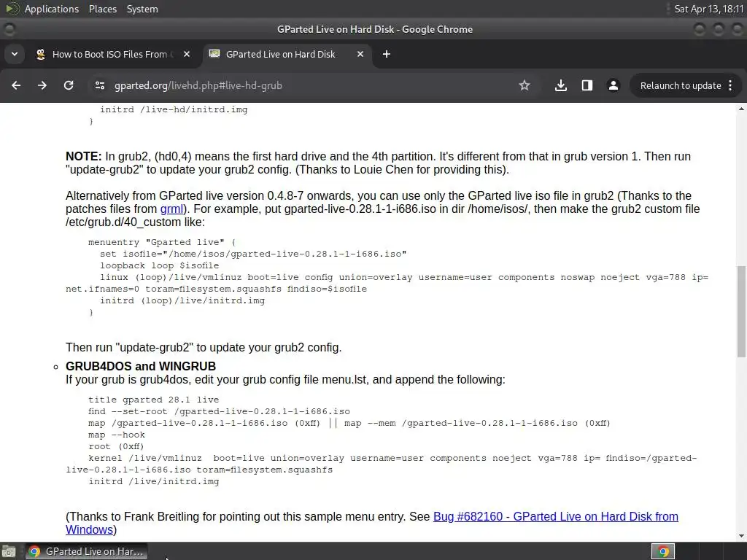Open the Applications menu
This screenshot has height=560, width=747.
coord(52,9)
